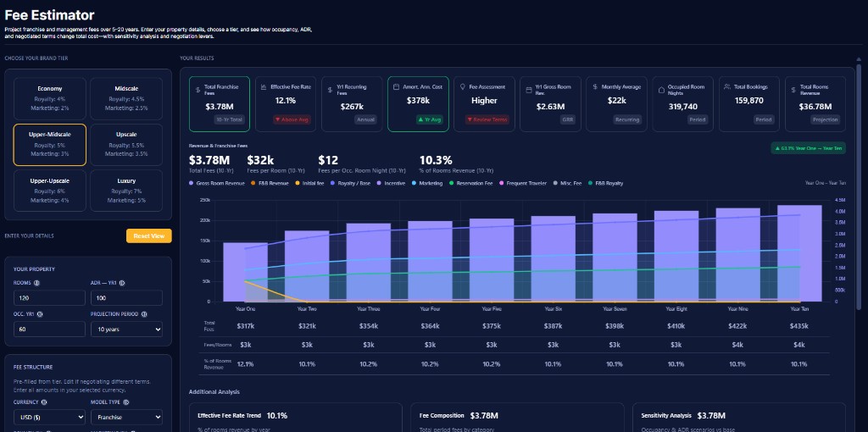Viewport: 868px width, 432px height.
Task: Click the $32k Fees per Room figure
Action: (x=260, y=160)
